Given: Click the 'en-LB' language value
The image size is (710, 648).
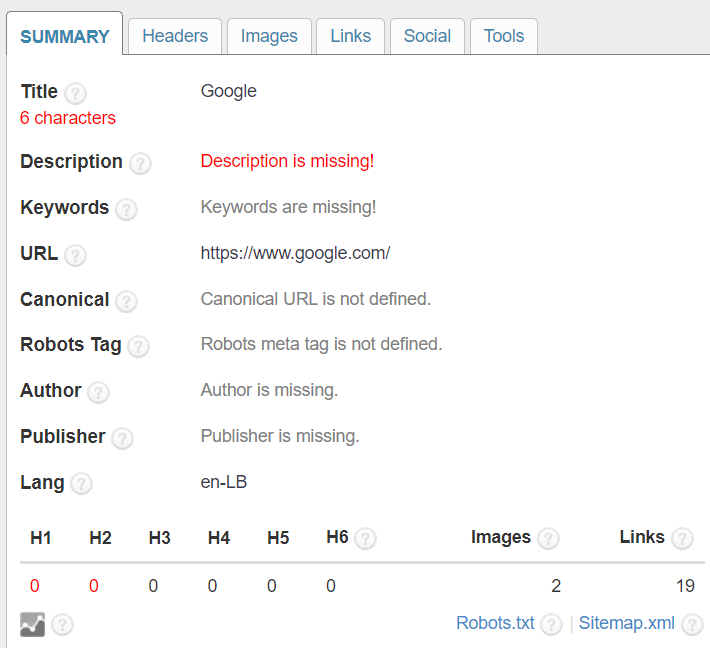Looking at the screenshot, I should tap(224, 482).
